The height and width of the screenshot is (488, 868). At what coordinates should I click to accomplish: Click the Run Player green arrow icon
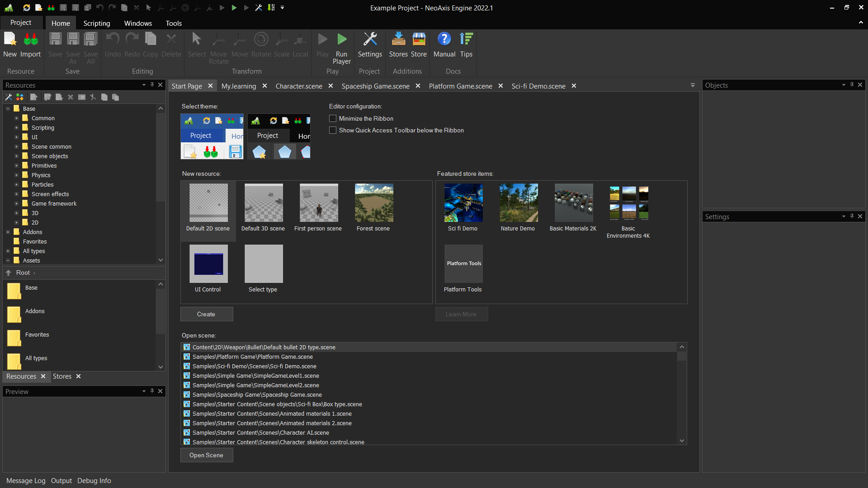click(342, 40)
